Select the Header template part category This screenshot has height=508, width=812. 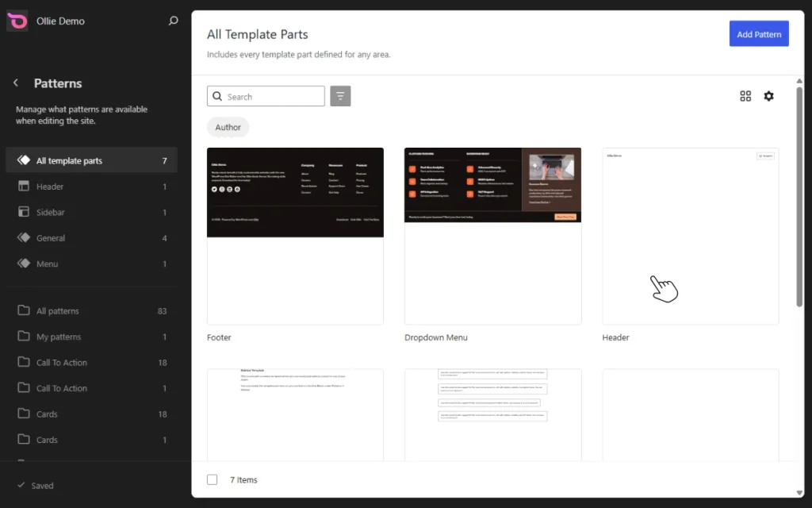point(91,186)
